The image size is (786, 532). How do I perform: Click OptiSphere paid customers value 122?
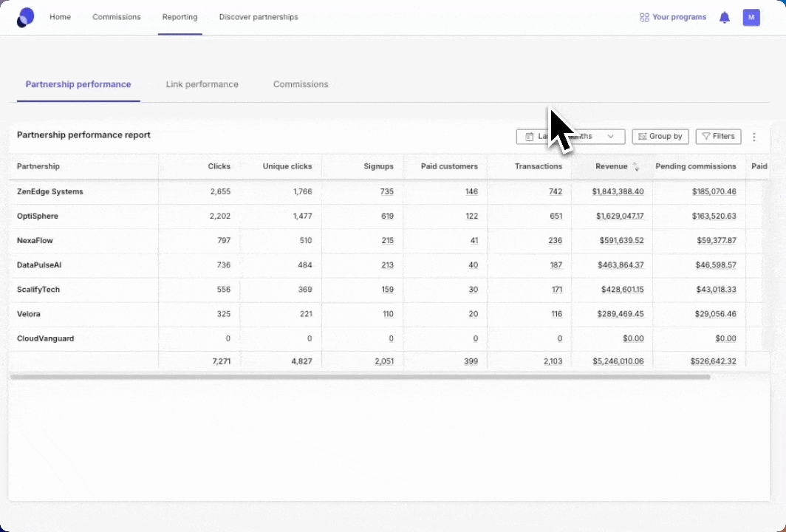tap(472, 216)
